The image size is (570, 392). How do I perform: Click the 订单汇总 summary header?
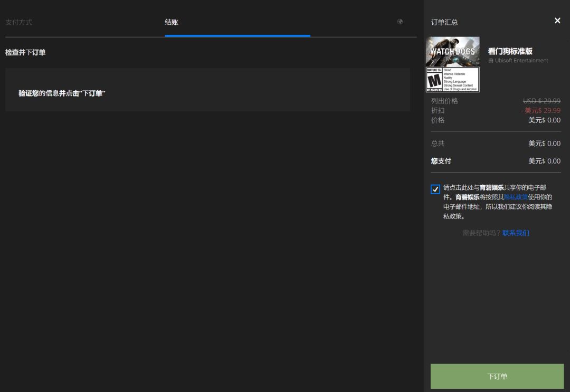click(444, 22)
